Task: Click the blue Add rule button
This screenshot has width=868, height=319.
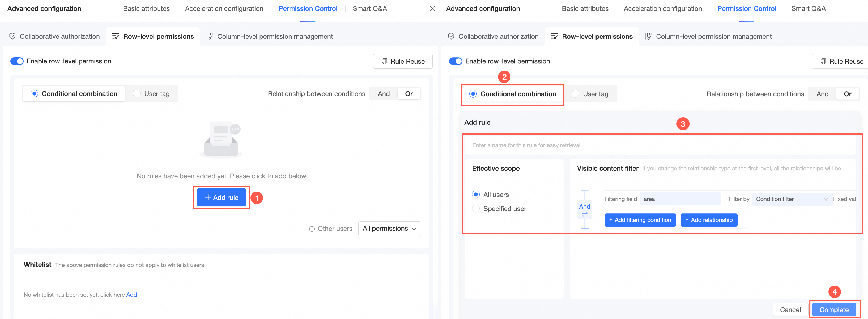Action: pyautogui.click(x=221, y=197)
